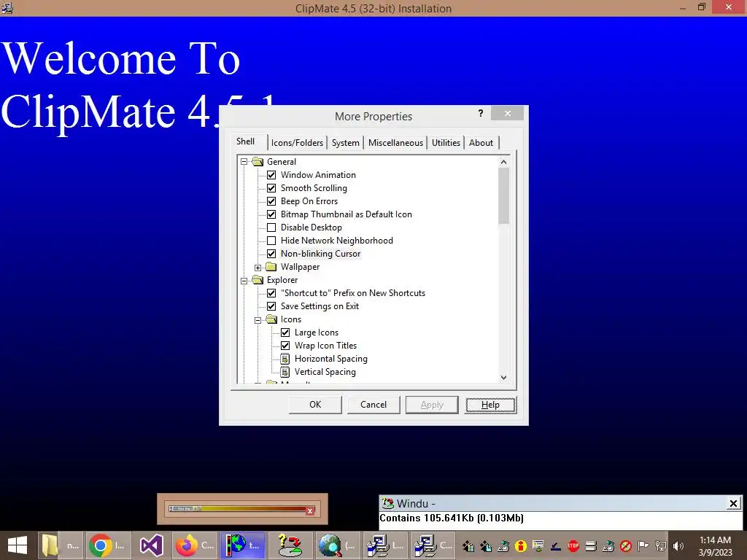Click the Windu window title icon
747x560 pixels.
(x=388, y=503)
